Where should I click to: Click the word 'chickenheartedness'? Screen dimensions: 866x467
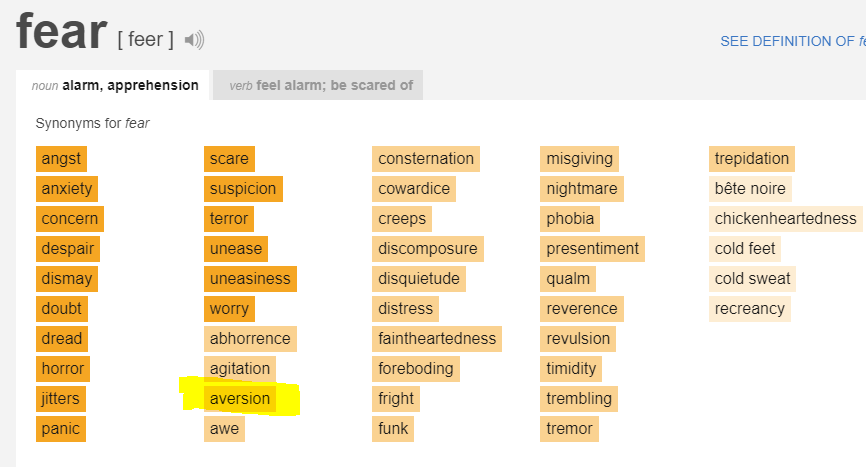pyautogui.click(x=785, y=219)
